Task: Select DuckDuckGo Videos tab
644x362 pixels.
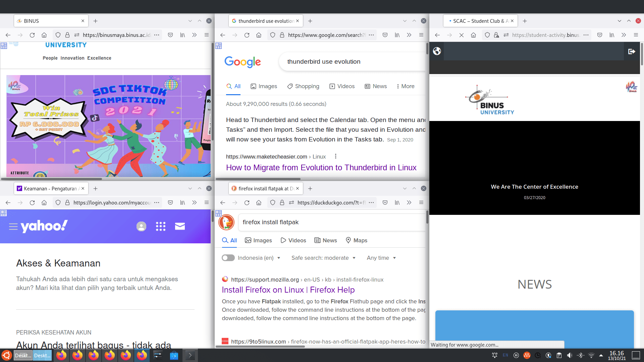Action: point(293,240)
